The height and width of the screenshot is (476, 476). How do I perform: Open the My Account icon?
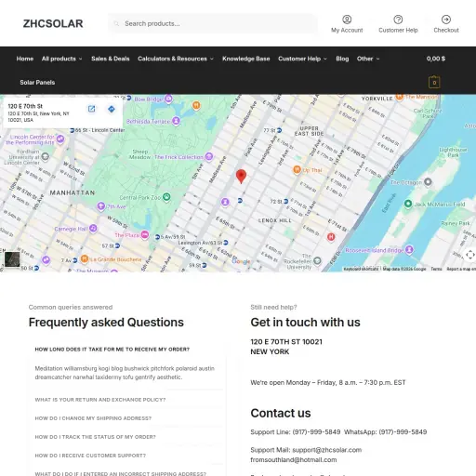click(347, 20)
